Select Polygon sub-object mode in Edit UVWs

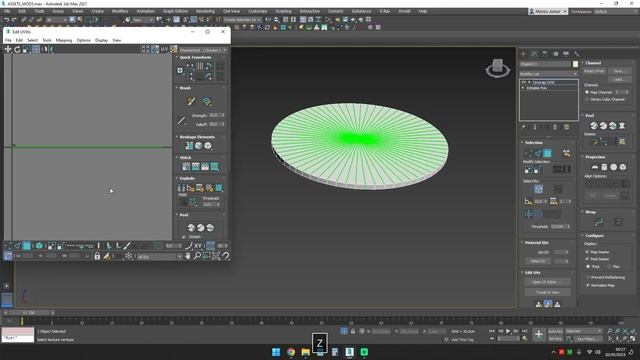click(27, 246)
